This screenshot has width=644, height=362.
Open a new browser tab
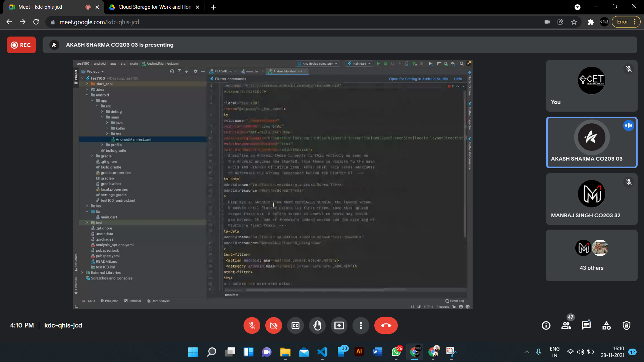click(213, 7)
